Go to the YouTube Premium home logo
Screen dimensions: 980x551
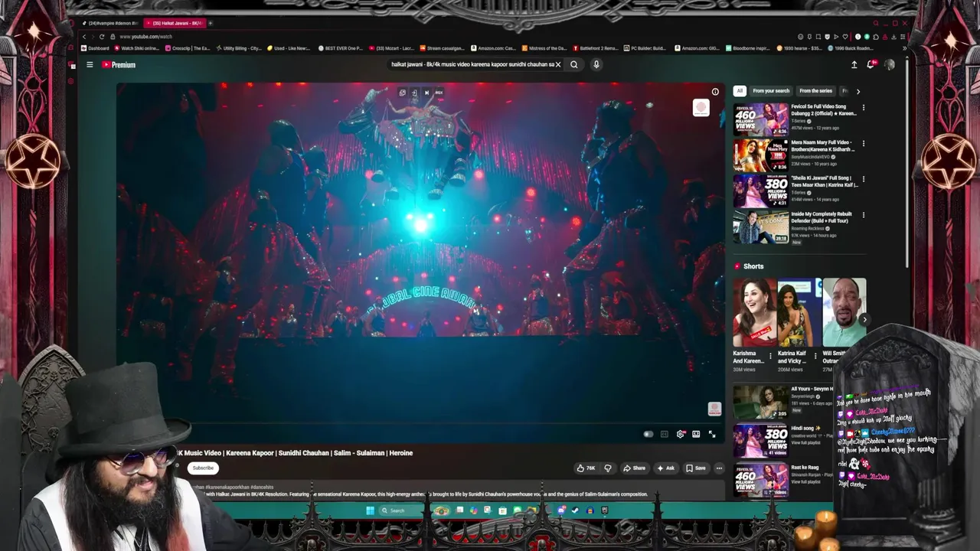(119, 65)
